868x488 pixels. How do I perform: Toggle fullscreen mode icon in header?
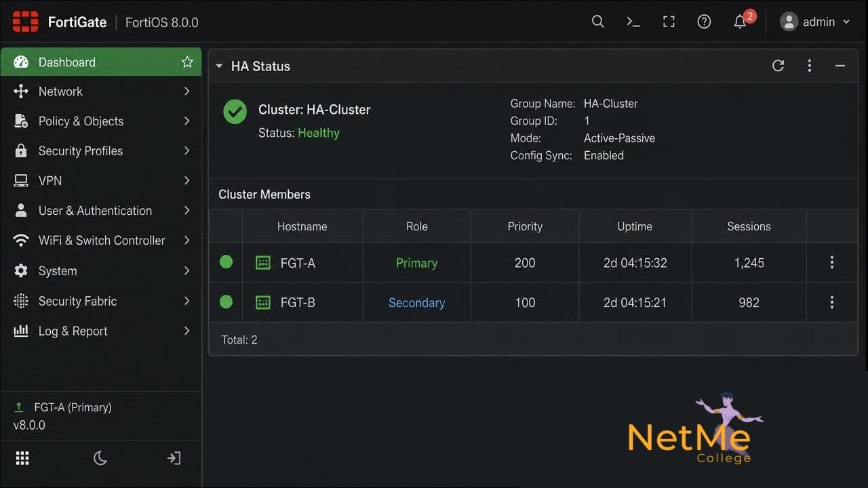pos(669,22)
